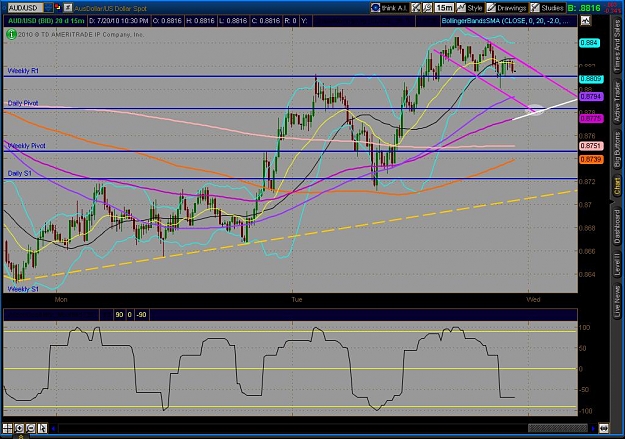625x439 pixels.
Task: Click the Tue label on the time axis
Action: [297, 299]
